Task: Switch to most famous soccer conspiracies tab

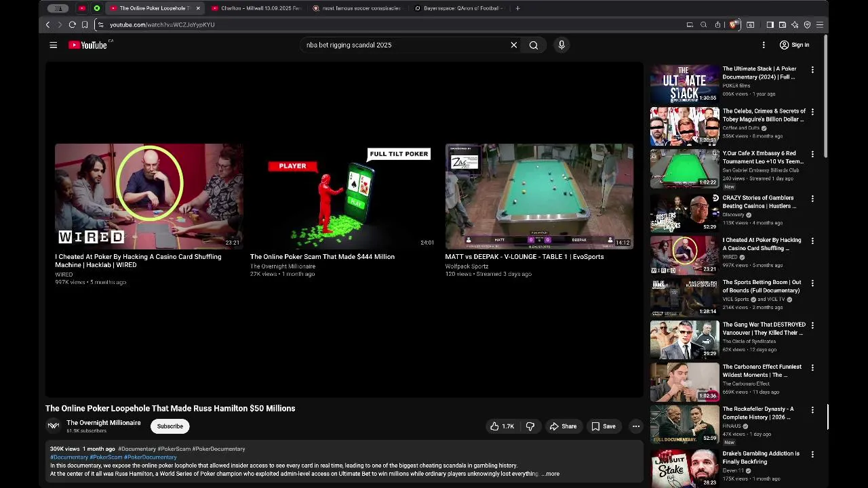Action: click(x=356, y=8)
